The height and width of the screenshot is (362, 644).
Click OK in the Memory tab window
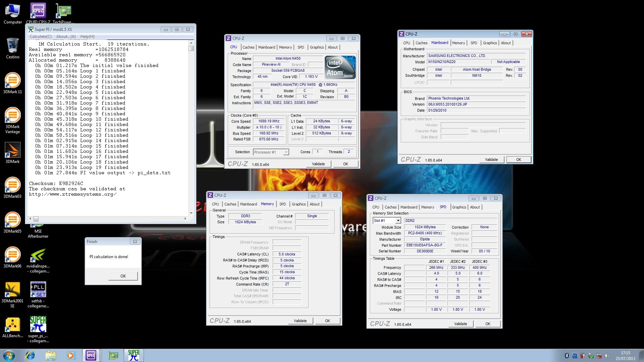tap(327, 321)
